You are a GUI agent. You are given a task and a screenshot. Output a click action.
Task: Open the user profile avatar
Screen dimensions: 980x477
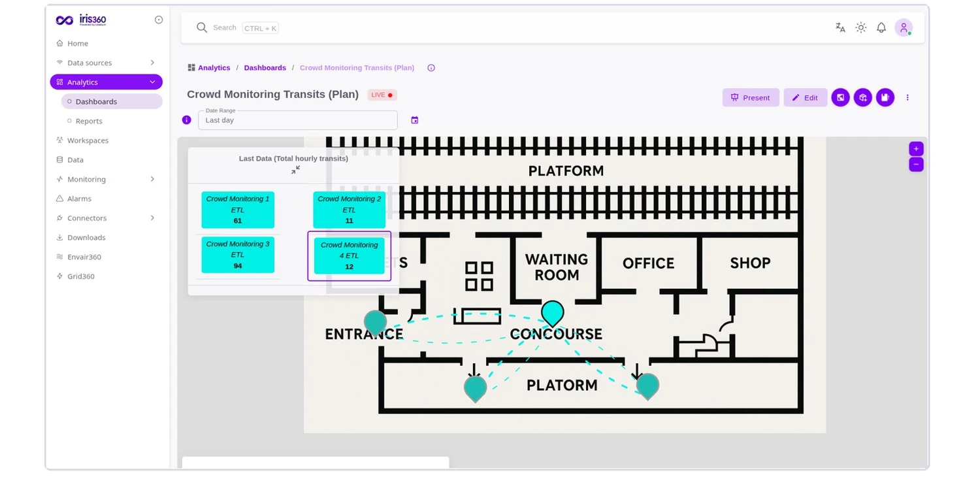pos(904,27)
